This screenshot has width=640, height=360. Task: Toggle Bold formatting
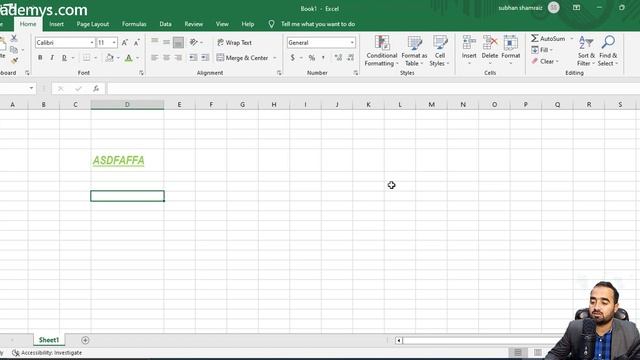pos(40,58)
